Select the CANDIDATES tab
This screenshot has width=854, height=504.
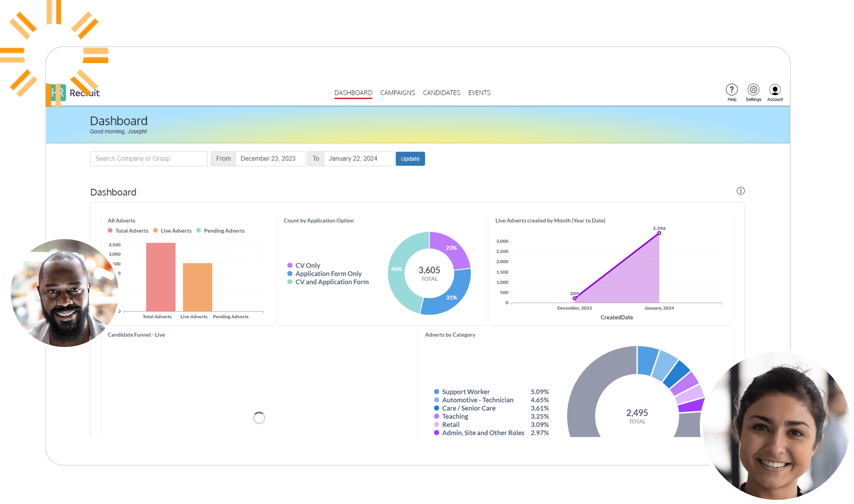pyautogui.click(x=441, y=92)
